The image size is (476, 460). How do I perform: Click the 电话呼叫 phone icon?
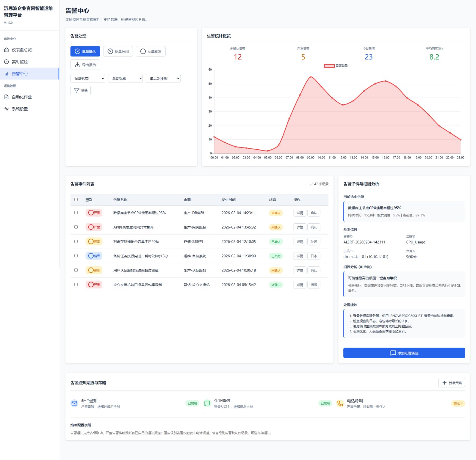coord(340,403)
